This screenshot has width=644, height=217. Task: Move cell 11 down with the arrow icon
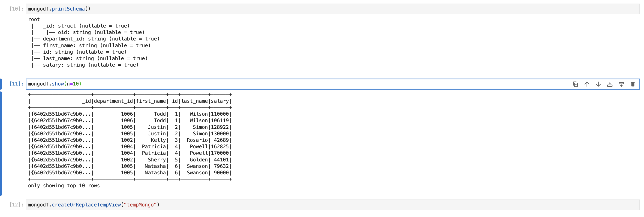point(598,84)
